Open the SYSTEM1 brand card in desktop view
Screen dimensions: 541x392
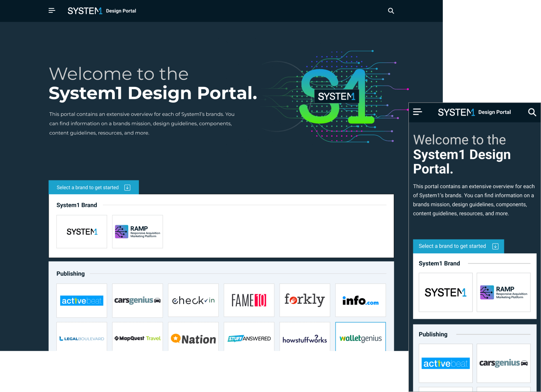82,232
